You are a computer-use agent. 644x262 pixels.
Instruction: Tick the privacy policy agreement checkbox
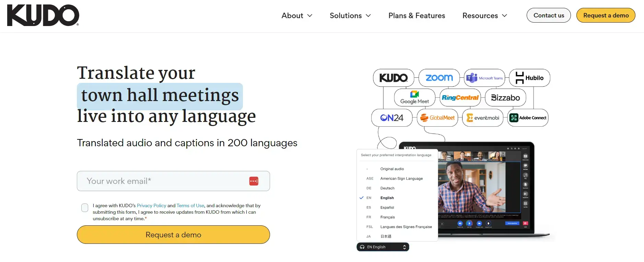click(x=85, y=208)
